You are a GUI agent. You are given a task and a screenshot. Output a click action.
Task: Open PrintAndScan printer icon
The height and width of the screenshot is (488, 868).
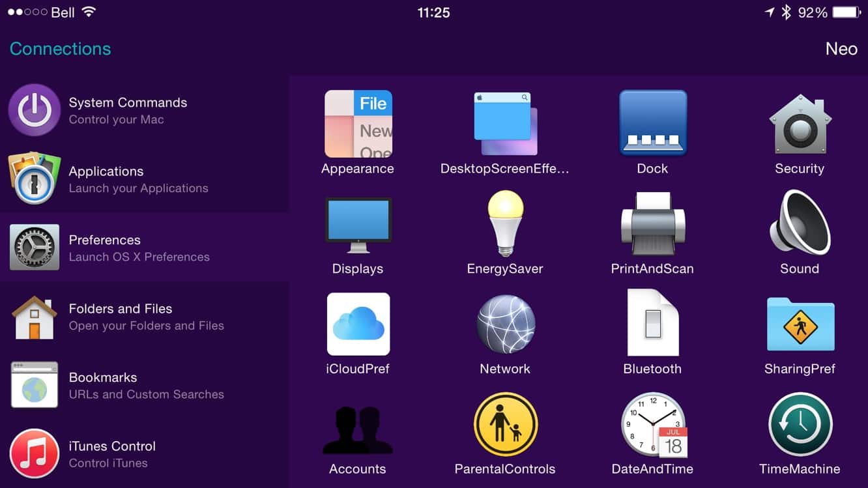(652, 225)
